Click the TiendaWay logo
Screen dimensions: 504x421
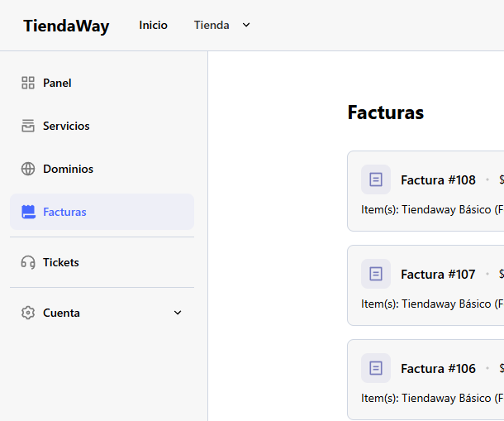(x=66, y=26)
